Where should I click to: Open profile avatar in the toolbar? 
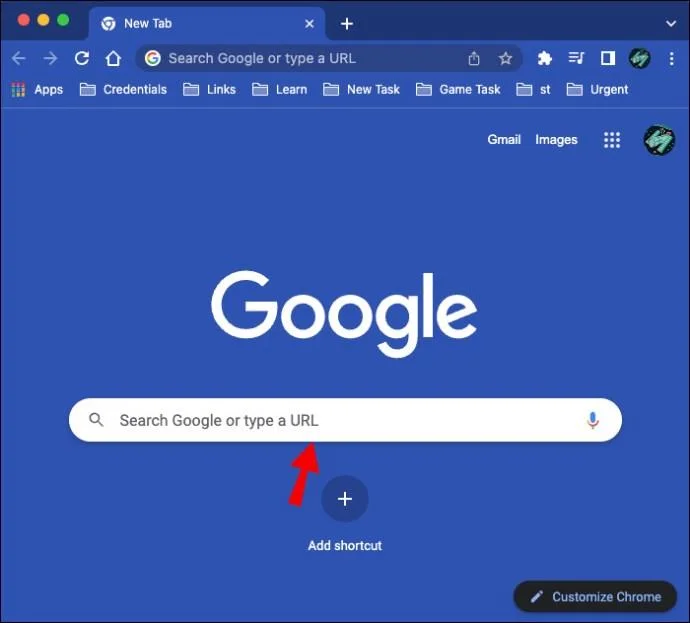click(x=639, y=58)
